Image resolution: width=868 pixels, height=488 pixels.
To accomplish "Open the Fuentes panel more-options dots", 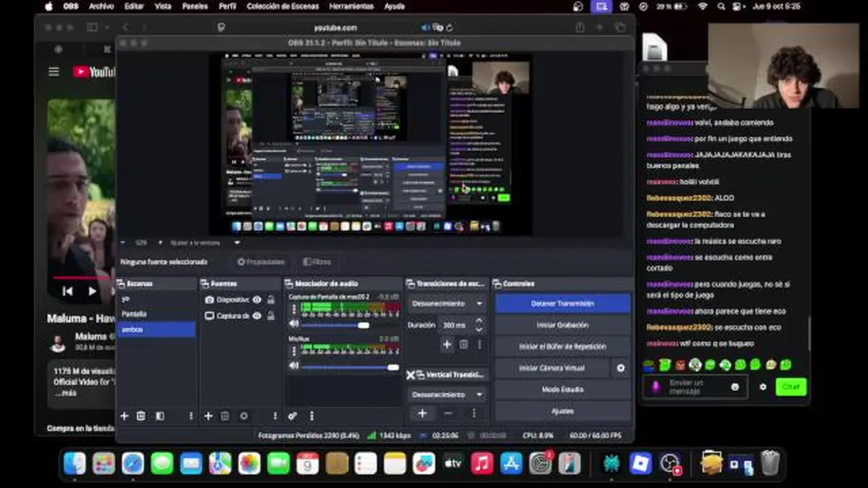I will pos(275,416).
